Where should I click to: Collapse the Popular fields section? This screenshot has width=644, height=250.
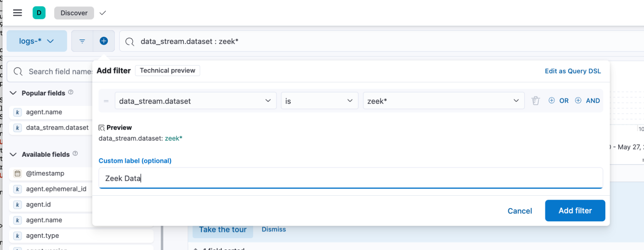click(x=13, y=93)
